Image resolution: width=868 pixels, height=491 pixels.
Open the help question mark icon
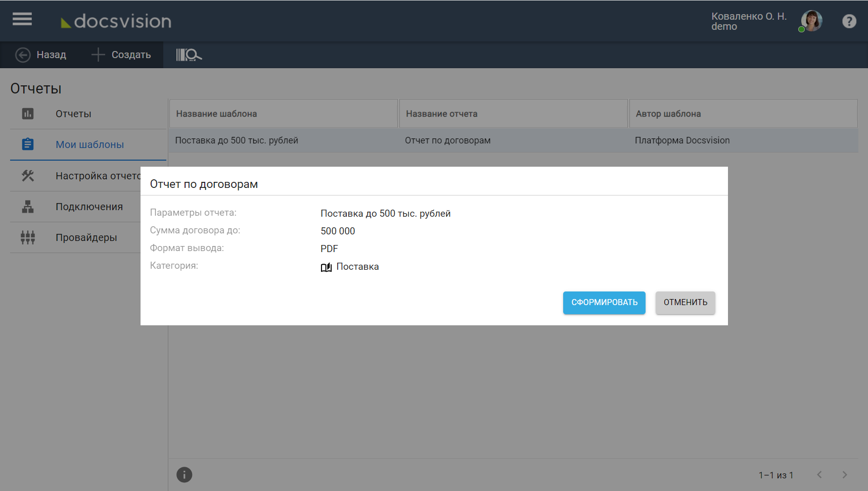[x=849, y=21]
